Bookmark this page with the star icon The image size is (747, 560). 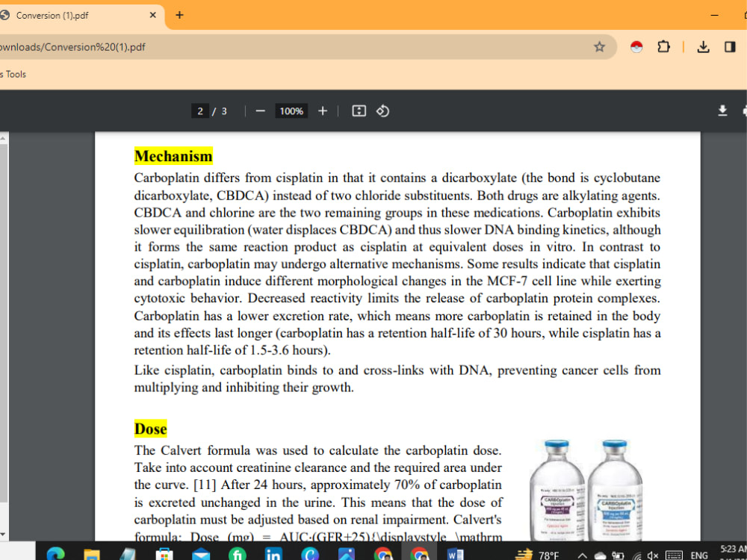[x=599, y=46]
